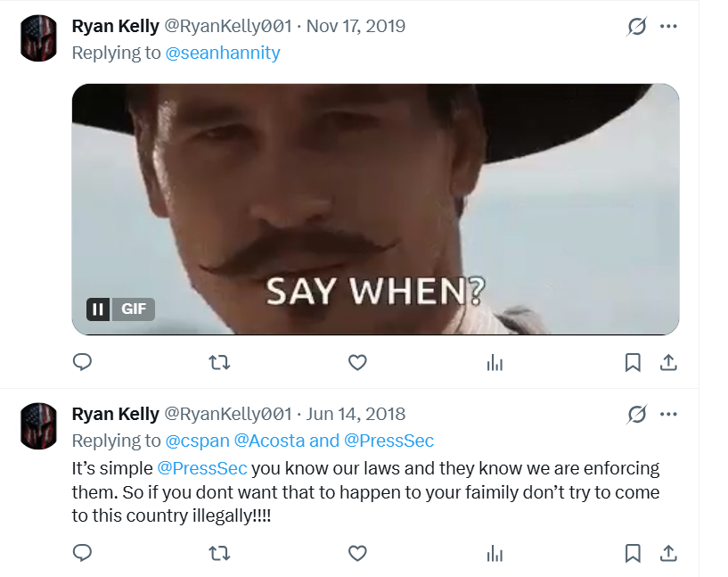Image resolution: width=728 pixels, height=577 pixels.
Task: Bookmark the Nov 17, 2019 tweet
Action: coord(633,362)
